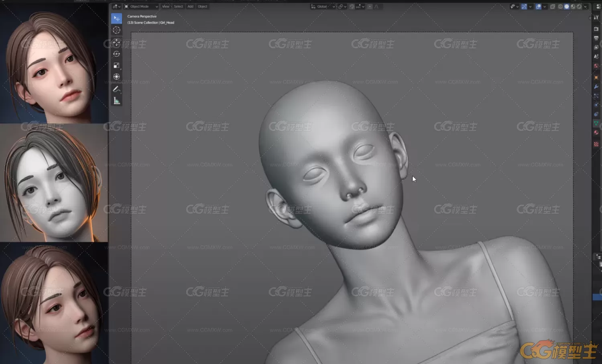The width and height of the screenshot is (602, 364).
Task: Select the proportional editing falloff icon
Action: [x=378, y=6]
